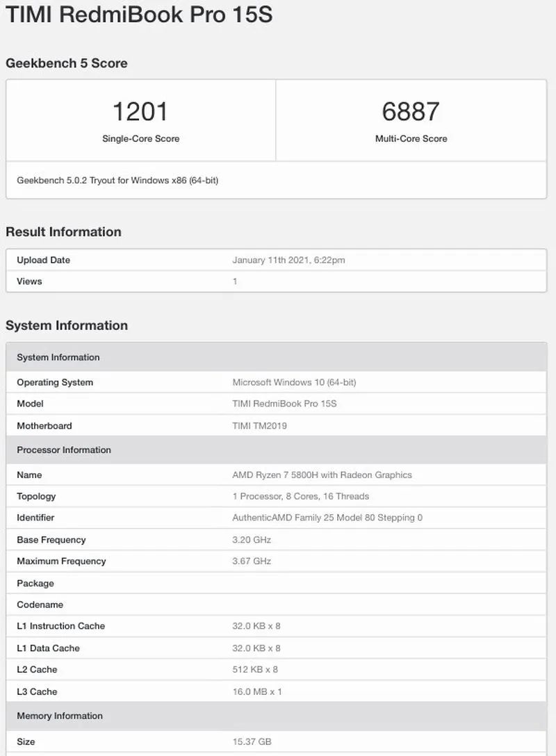Select the Views count value "1"

click(235, 281)
